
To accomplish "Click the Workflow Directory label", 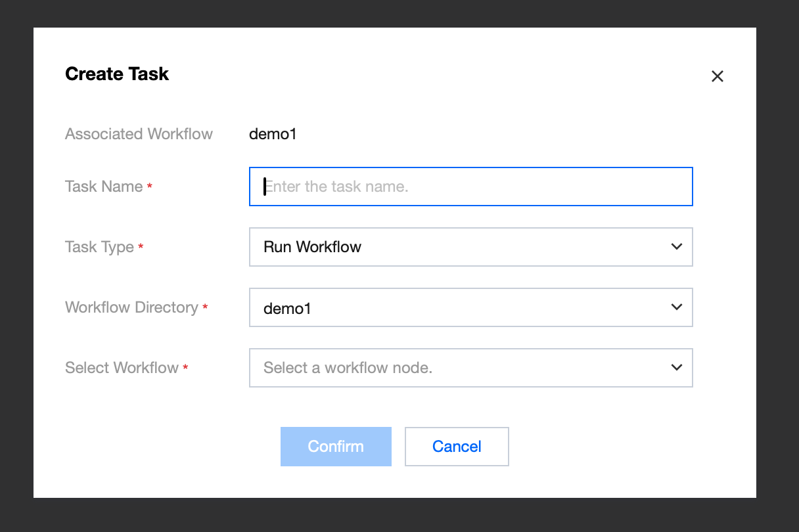I will coord(131,307).
